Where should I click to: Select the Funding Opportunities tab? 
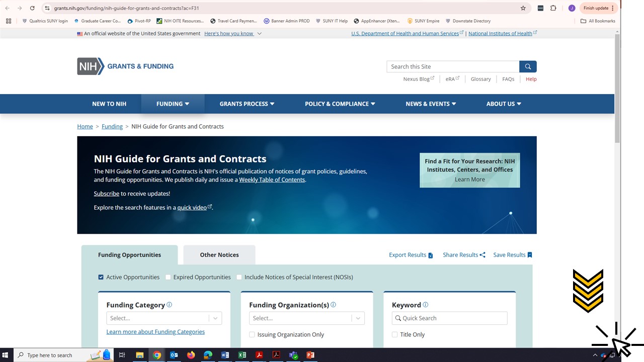tap(129, 255)
